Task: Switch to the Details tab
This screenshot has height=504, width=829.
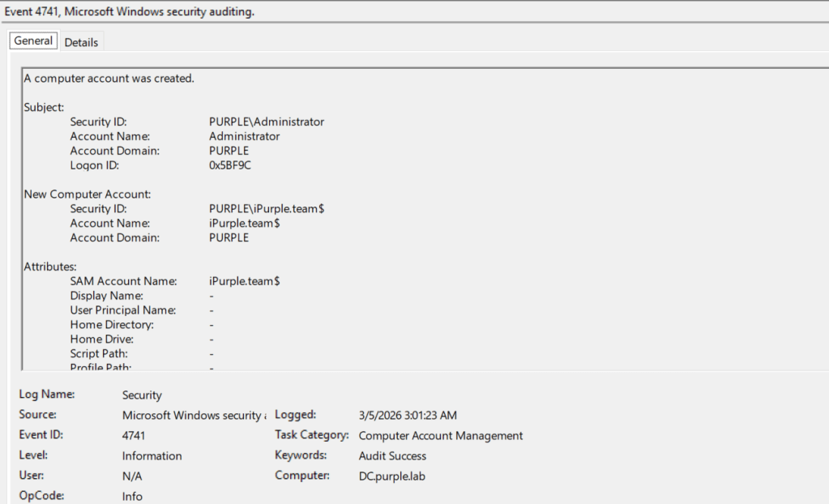Action: [81, 42]
